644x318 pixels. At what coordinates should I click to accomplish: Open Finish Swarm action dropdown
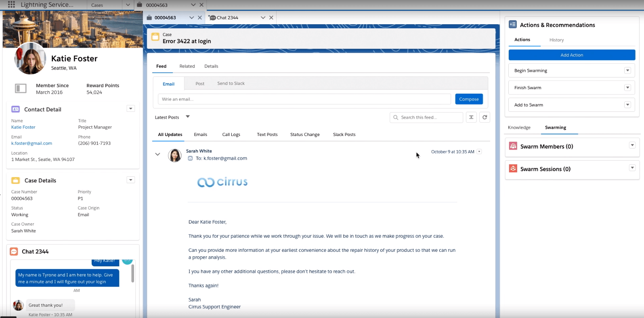pyautogui.click(x=627, y=87)
